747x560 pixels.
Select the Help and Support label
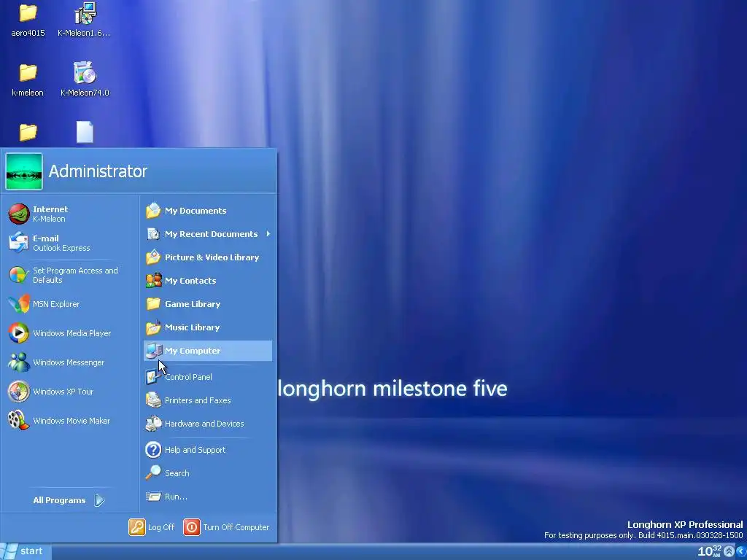tap(195, 449)
